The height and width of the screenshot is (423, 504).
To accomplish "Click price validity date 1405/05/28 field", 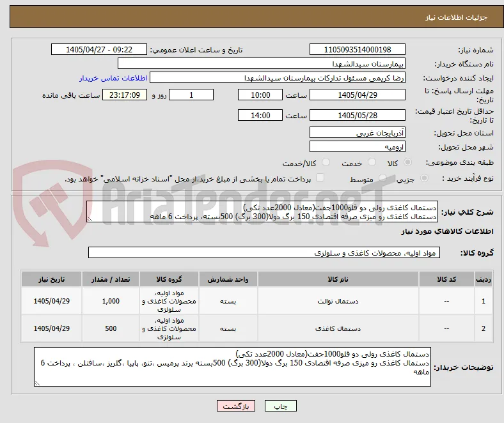I will coord(358,115).
